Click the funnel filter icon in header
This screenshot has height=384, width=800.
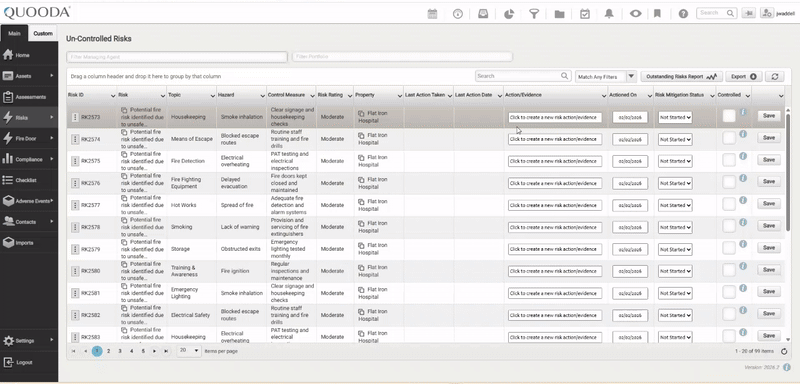534,14
